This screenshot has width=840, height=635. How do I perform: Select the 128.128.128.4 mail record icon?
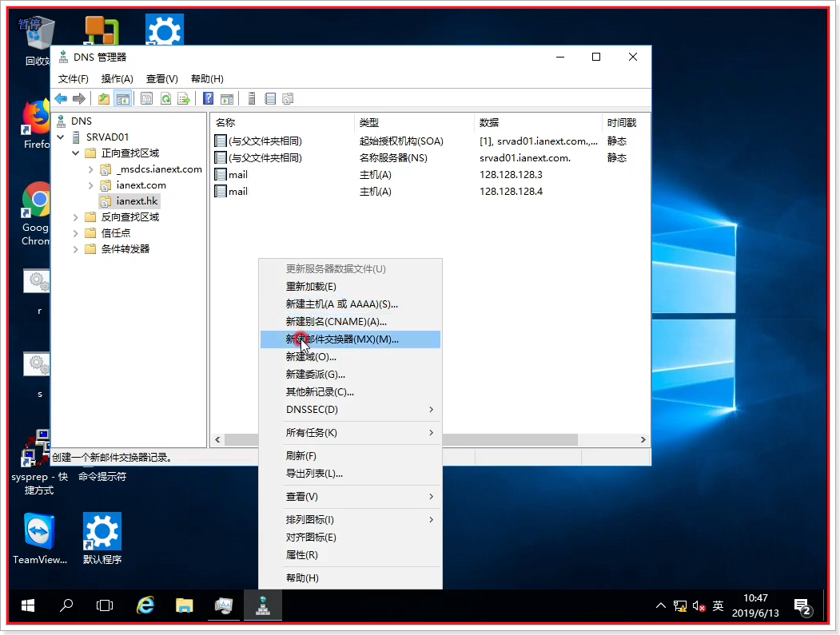pyautogui.click(x=220, y=191)
